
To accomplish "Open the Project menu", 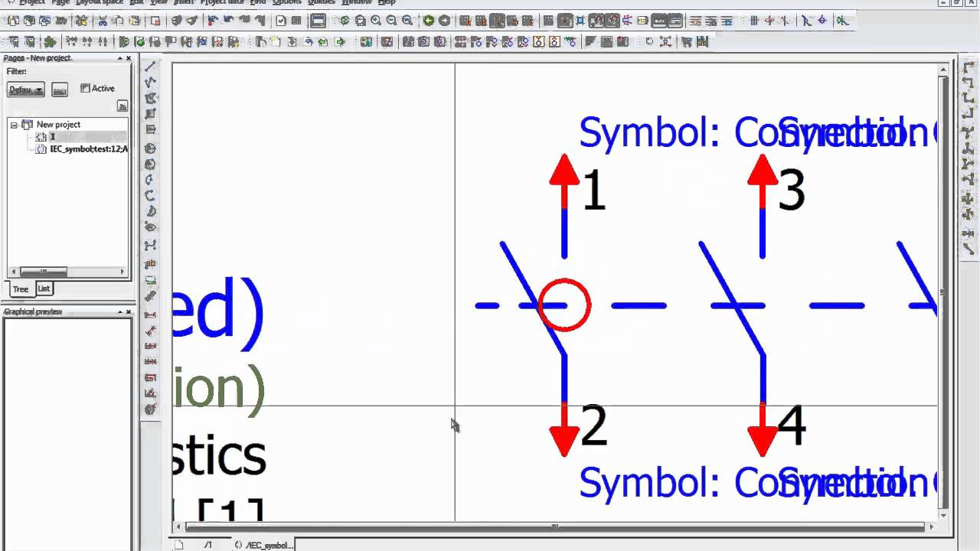I will point(31,2).
